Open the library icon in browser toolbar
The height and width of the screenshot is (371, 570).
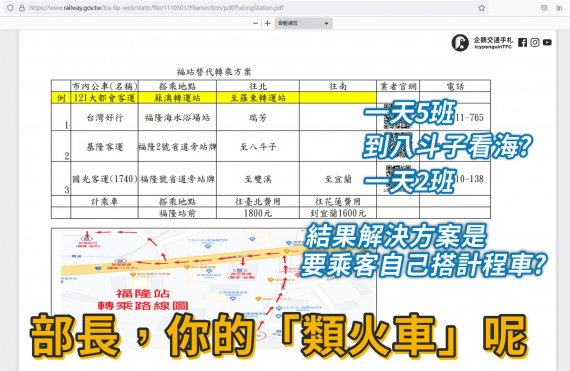[x=559, y=8]
